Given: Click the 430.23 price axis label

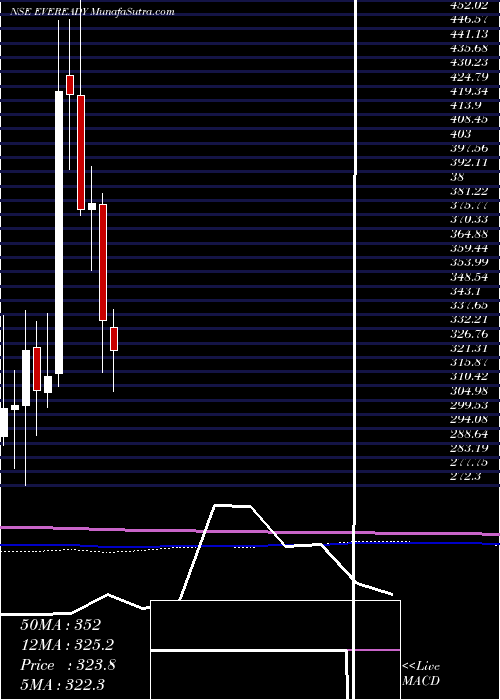Looking at the screenshot, I should (x=471, y=62).
